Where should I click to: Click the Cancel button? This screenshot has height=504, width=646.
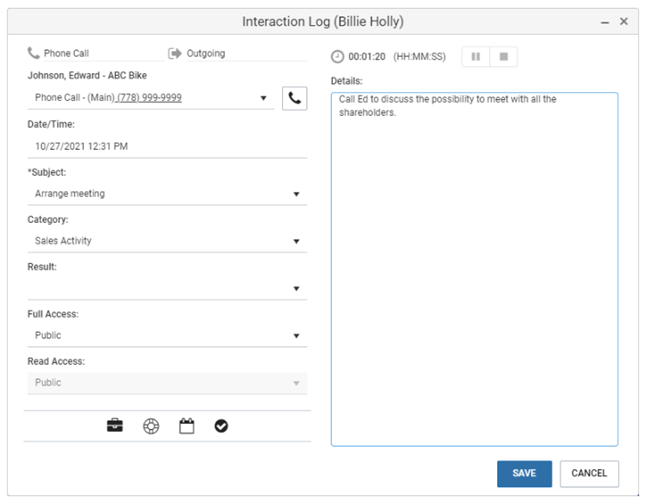click(x=589, y=473)
